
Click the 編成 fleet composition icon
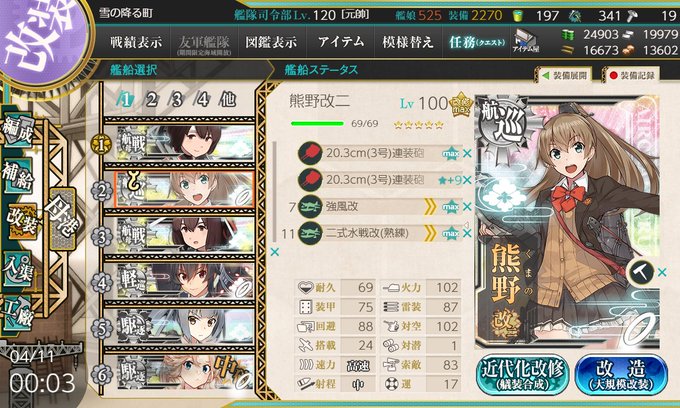(17, 130)
